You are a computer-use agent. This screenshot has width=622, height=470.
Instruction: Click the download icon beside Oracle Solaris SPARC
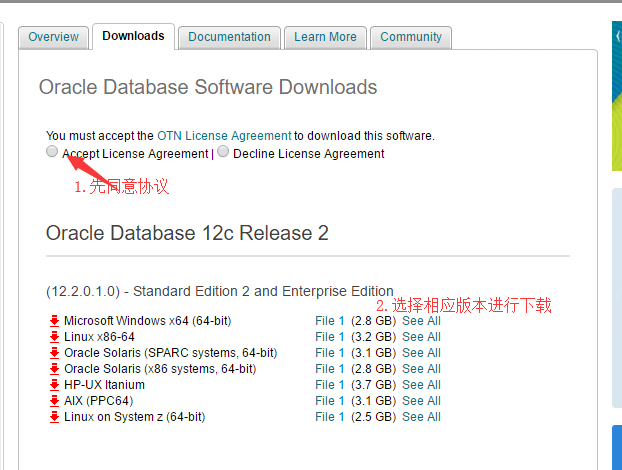coord(54,353)
